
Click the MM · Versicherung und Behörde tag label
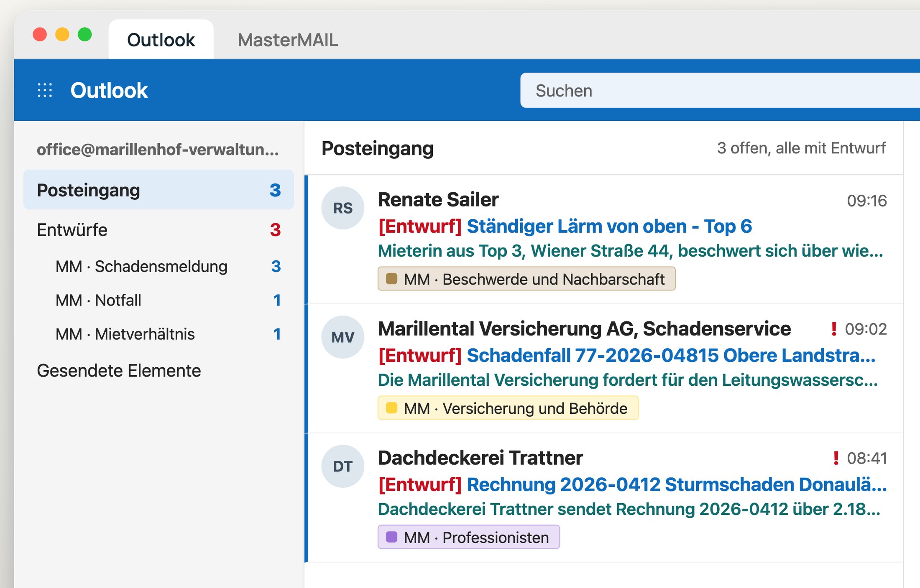[508, 408]
